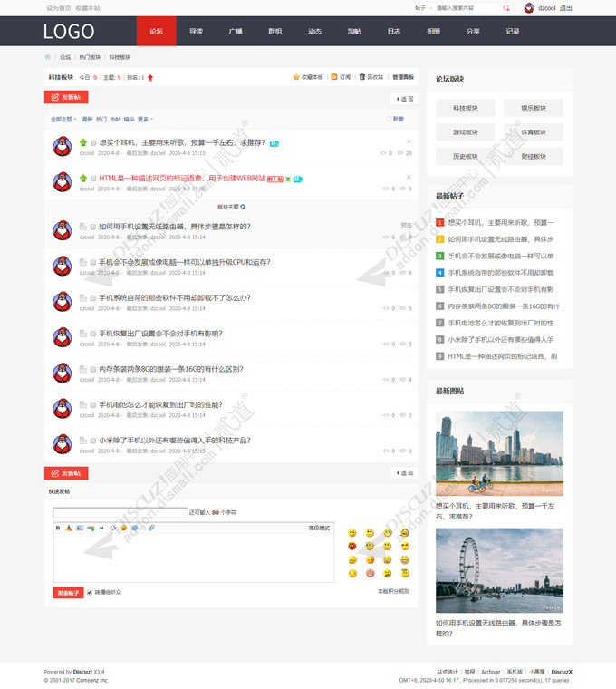This screenshot has width=616, height=689.
Task: Switch to 高级模式 editor
Action: (319, 528)
